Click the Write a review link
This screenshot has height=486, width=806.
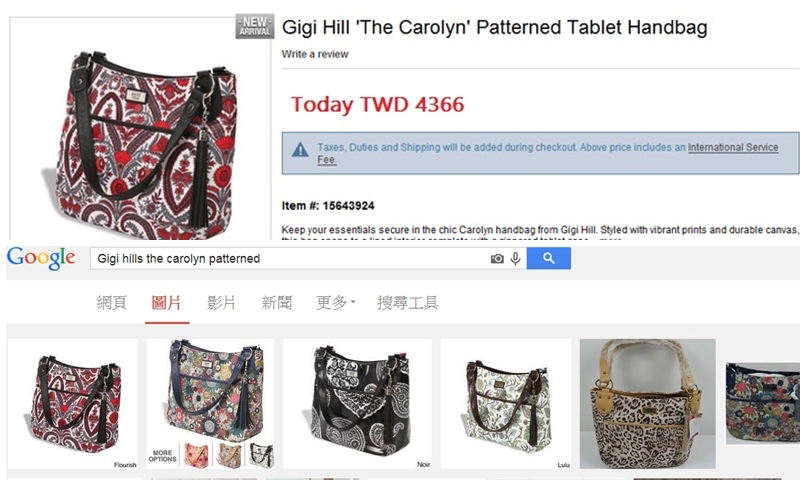click(x=315, y=54)
